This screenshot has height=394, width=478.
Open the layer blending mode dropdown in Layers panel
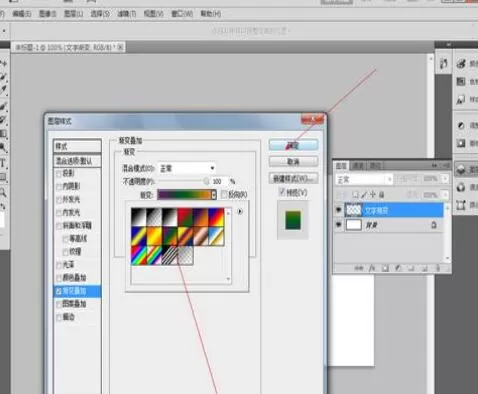click(x=364, y=180)
